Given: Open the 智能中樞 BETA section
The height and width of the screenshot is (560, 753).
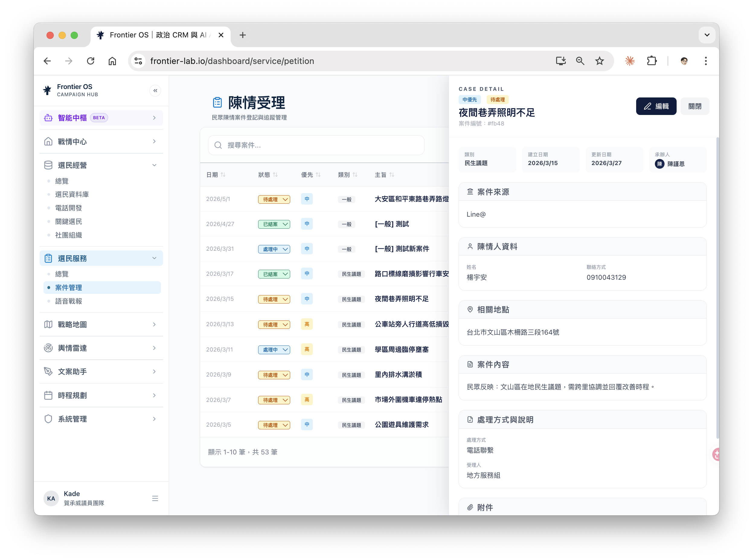Looking at the screenshot, I should tap(101, 118).
